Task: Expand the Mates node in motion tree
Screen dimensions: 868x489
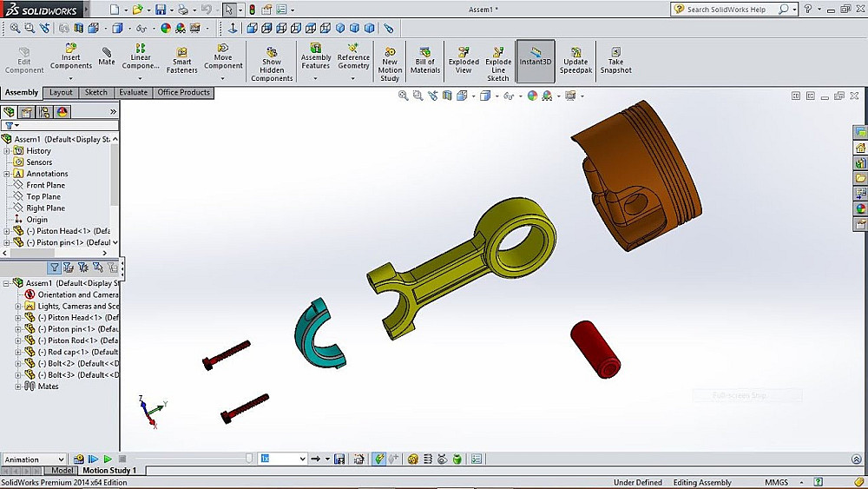Action: coord(17,387)
